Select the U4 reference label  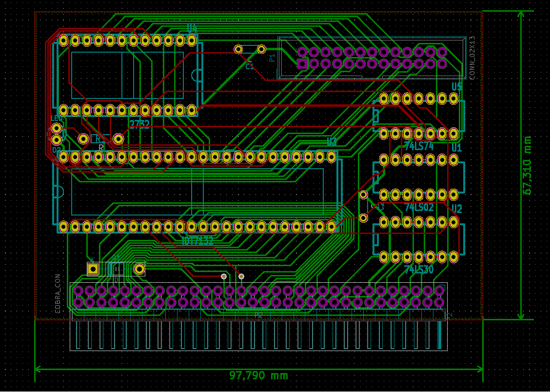point(192,29)
